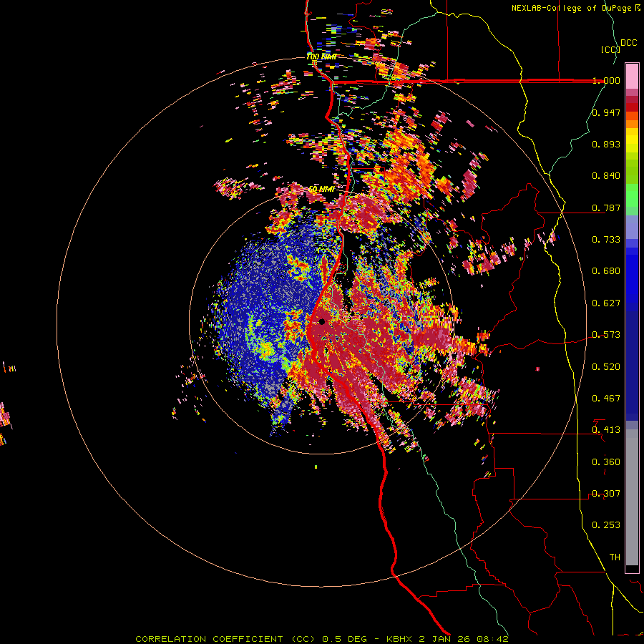Viewport: 644px width, 644px height.
Task: Click the 0.893 color scale value
Action: tap(606, 144)
